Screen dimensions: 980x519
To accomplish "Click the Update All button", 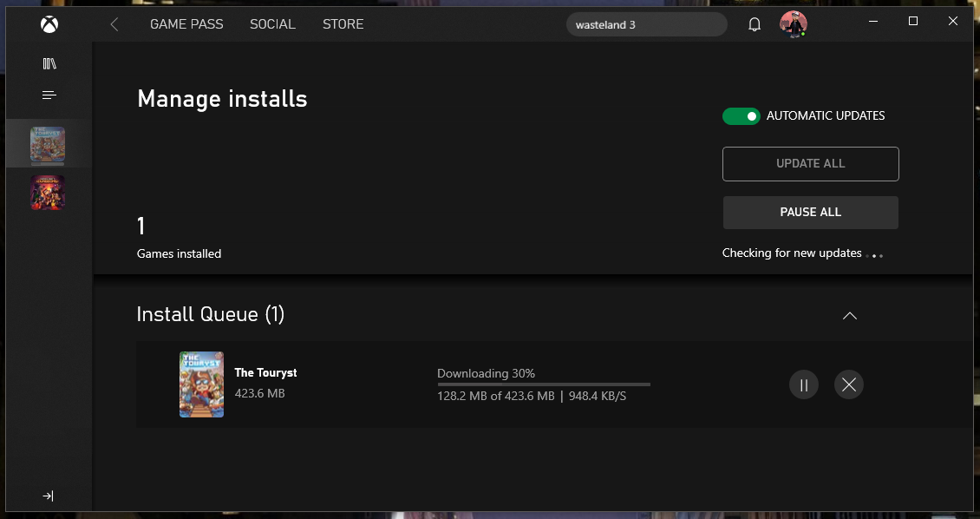I will coord(811,164).
